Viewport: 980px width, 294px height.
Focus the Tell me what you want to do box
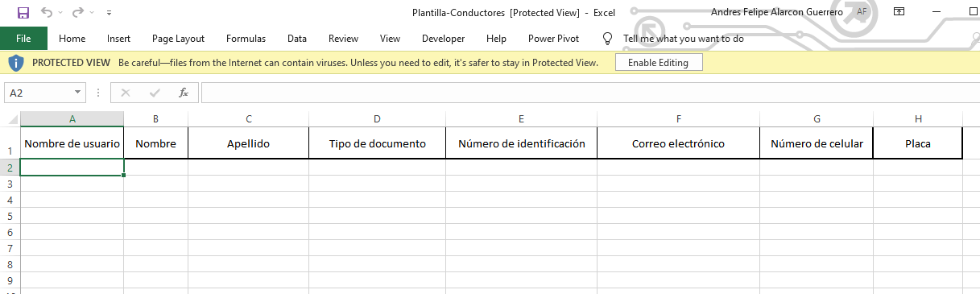683,38
